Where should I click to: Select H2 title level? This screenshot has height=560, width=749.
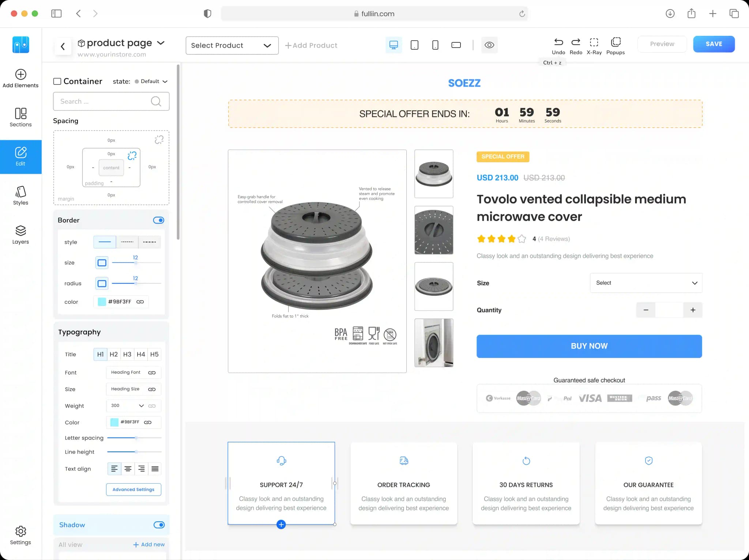(114, 354)
